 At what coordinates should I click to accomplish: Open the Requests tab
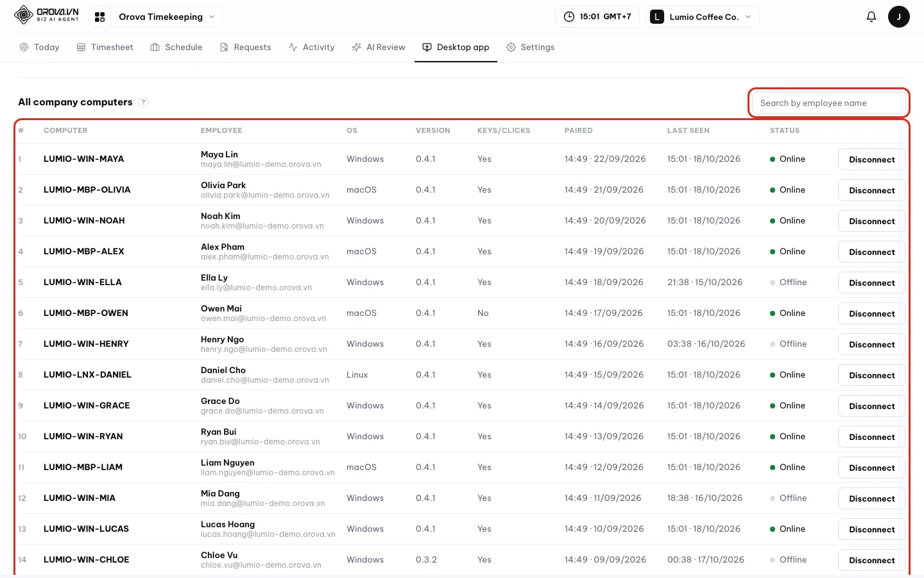(x=246, y=48)
